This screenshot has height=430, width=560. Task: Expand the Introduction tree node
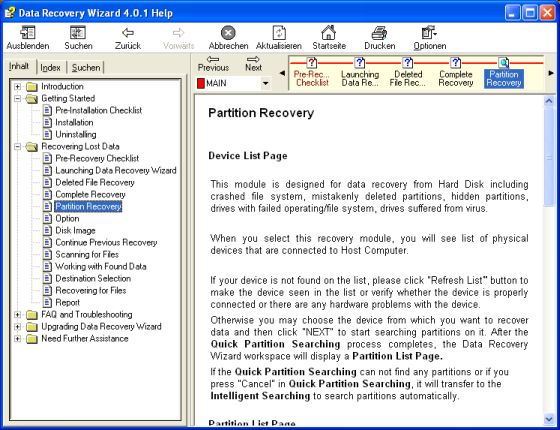click(17, 86)
